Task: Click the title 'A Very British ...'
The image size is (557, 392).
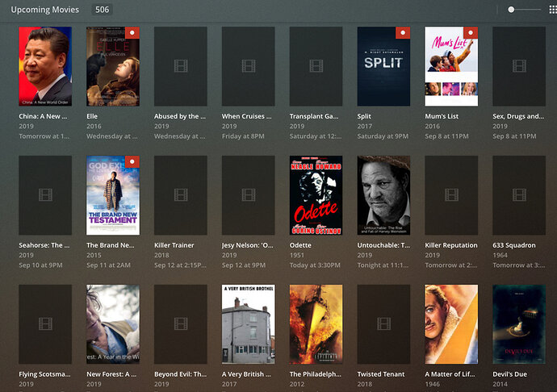Action: 246,374
